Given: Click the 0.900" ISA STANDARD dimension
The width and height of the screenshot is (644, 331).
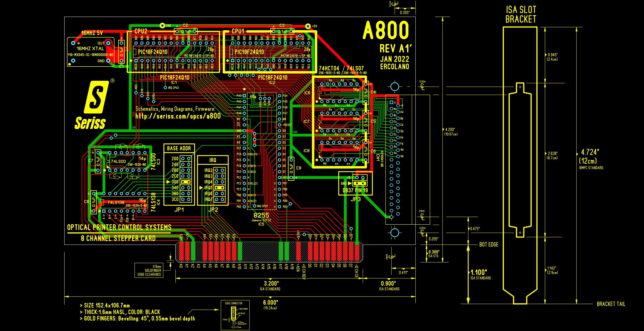Looking at the screenshot, I should point(389,286).
